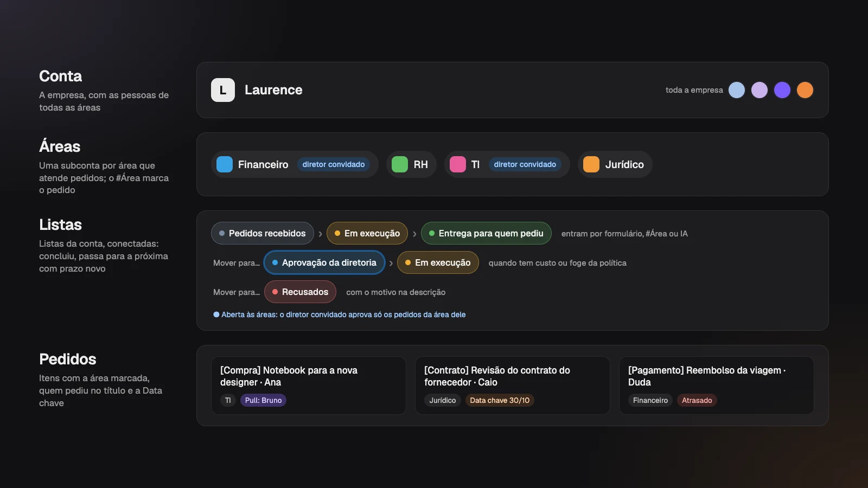Select the orange member avatar

805,90
